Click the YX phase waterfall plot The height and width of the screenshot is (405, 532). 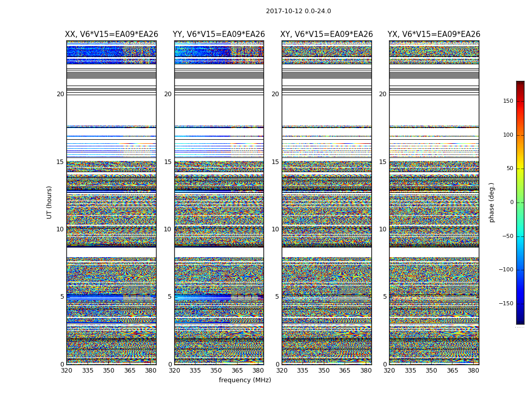click(434, 202)
